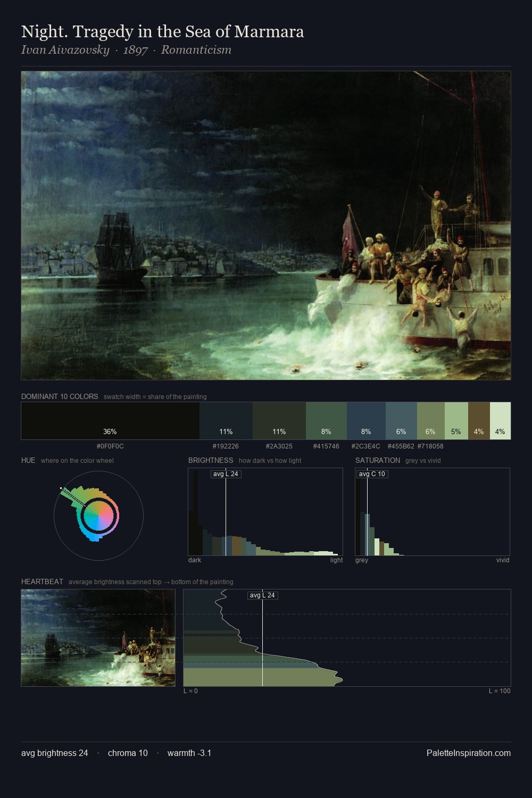Click the hex label #2A3025

(x=279, y=446)
